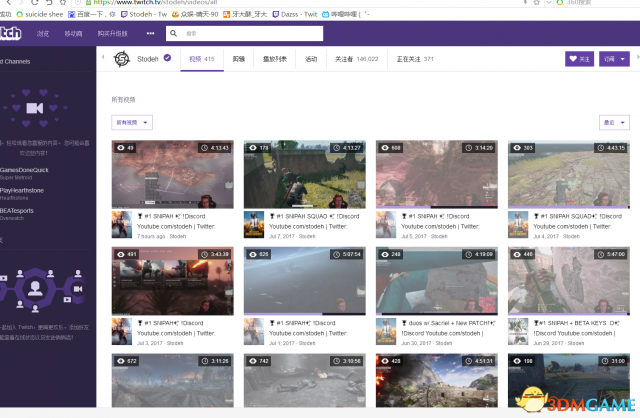The height and width of the screenshot is (418, 640).
Task: Click game box art for 7 hours ago video
Action: point(122,225)
